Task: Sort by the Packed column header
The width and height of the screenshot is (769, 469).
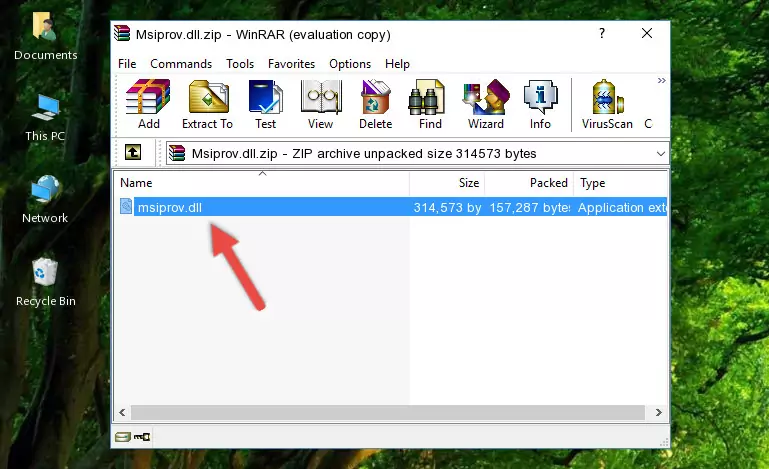Action: pyautogui.click(x=529, y=183)
